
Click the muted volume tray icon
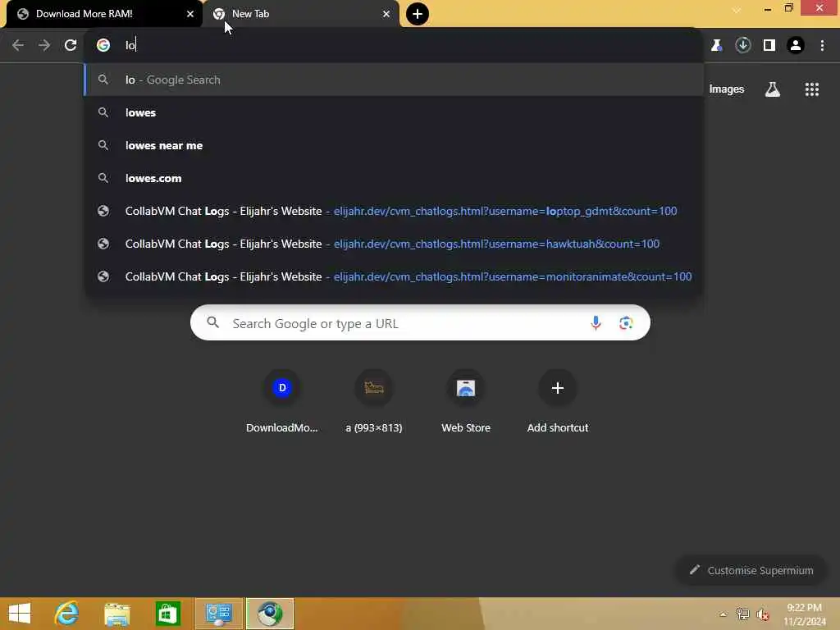point(763,614)
